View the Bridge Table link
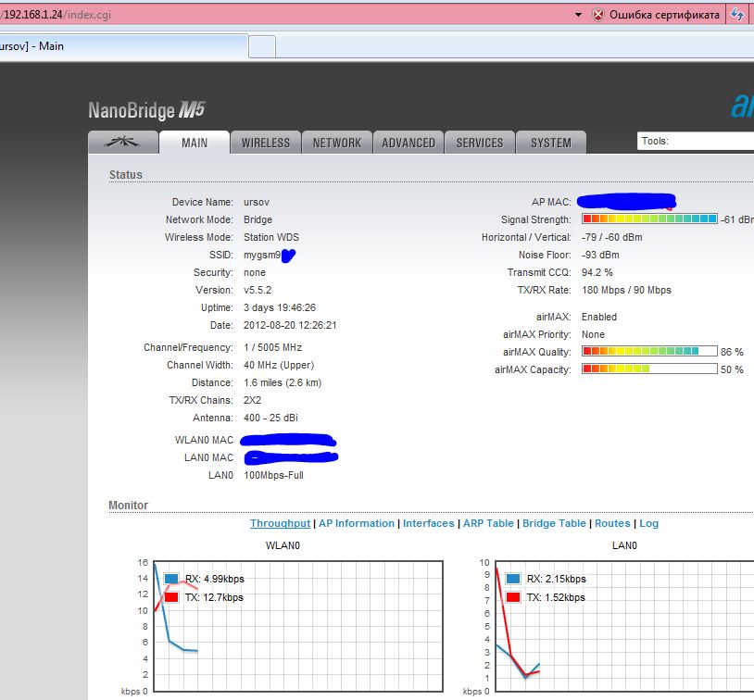Viewport: 754px width, 700px height. click(x=554, y=523)
